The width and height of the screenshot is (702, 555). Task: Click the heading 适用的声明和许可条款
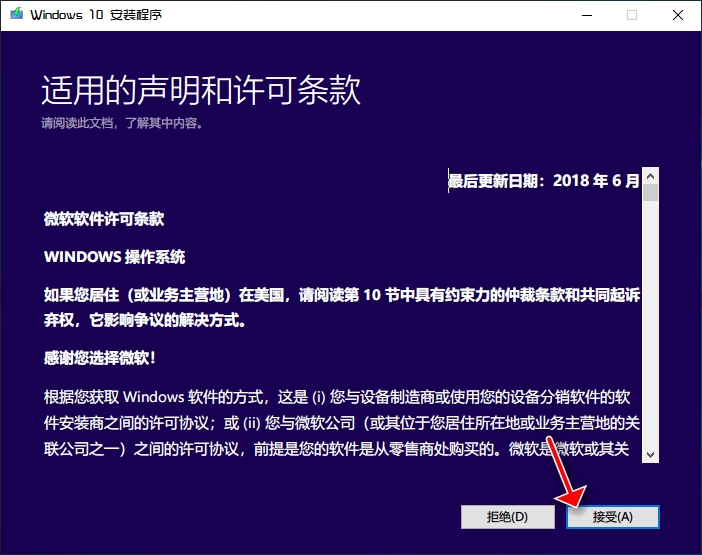(x=200, y=91)
